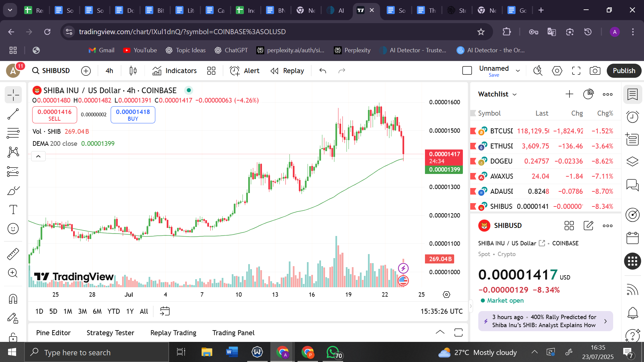
Task: Open the Replay Trading tab
Action: [x=173, y=333]
